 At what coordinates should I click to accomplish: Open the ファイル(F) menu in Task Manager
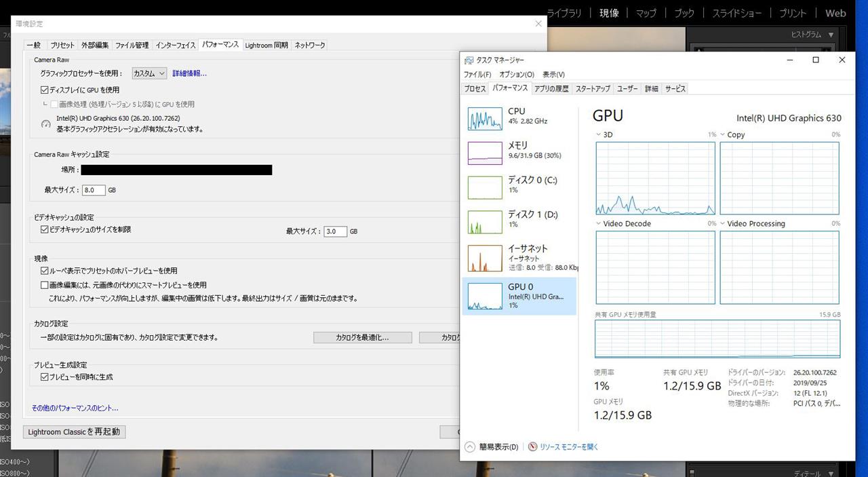pos(477,75)
